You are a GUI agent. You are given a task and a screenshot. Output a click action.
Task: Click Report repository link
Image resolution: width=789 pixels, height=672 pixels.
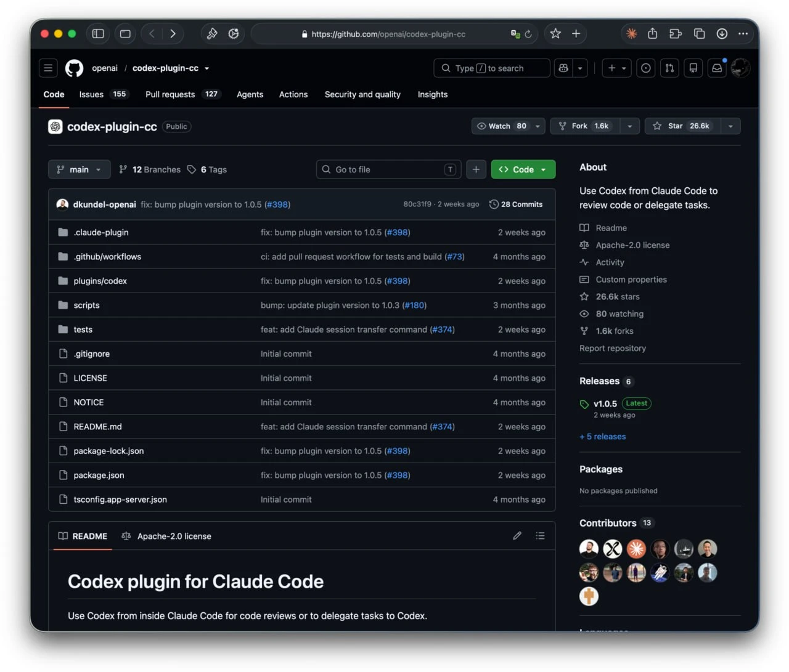(x=613, y=348)
